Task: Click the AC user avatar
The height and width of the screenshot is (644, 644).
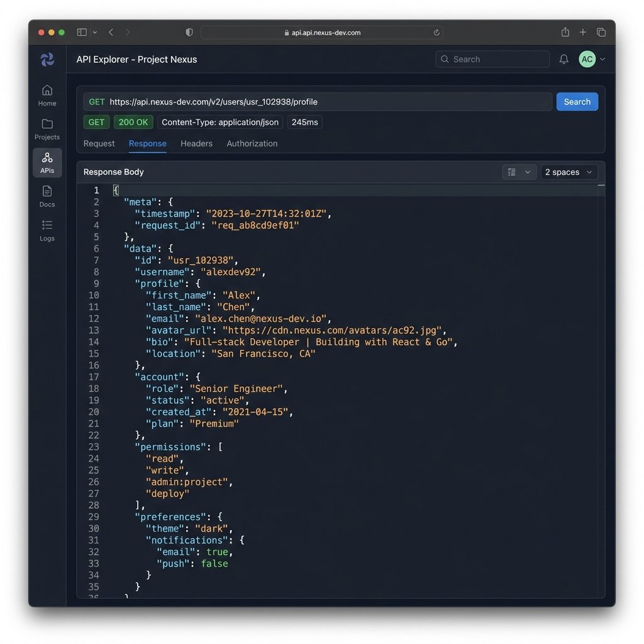Action: pyautogui.click(x=587, y=59)
